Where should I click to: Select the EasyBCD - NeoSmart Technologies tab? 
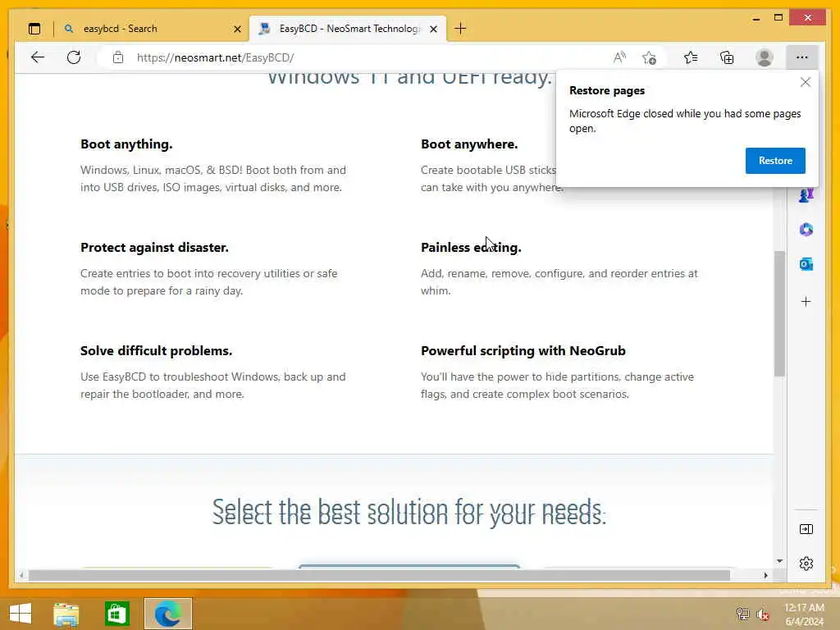[x=348, y=29]
